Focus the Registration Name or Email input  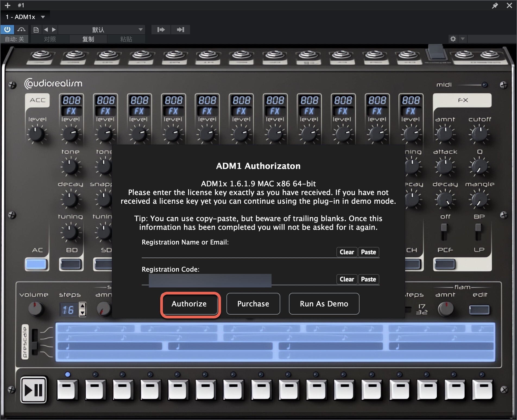click(238, 252)
